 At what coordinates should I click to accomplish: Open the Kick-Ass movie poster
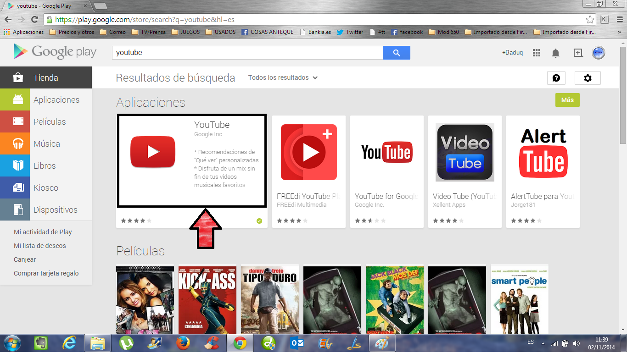coord(207,299)
